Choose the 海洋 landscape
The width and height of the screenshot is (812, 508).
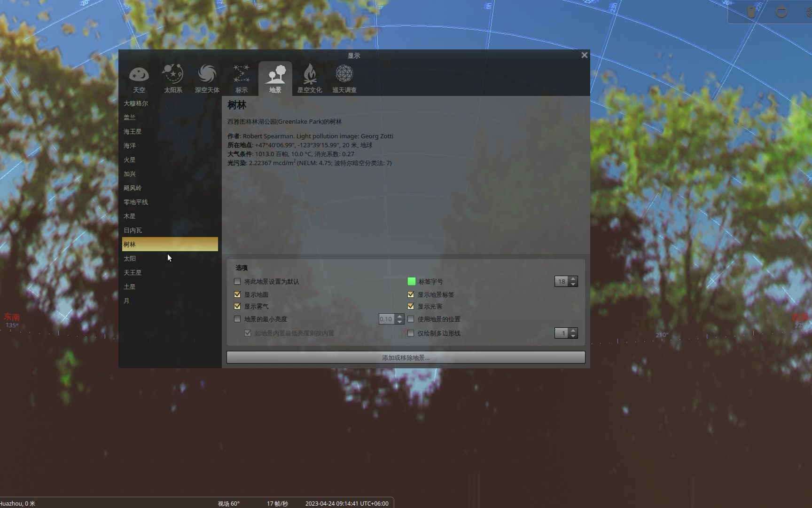170,146
